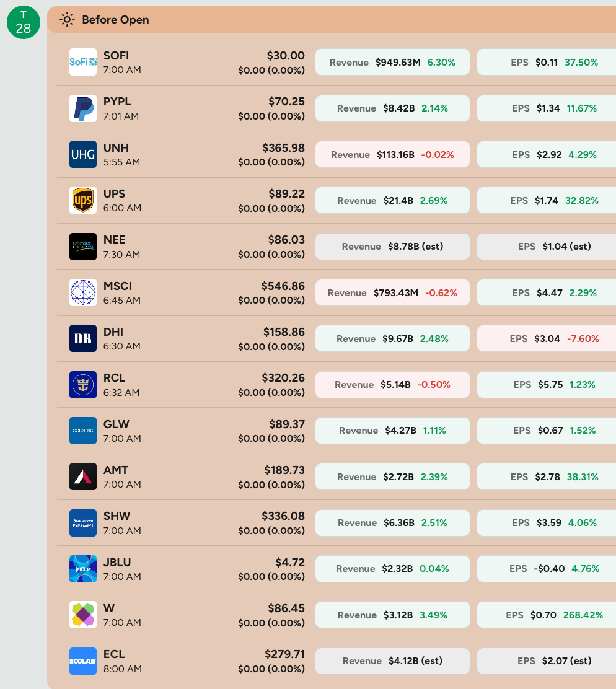Click the sun icon beside Before Open

tap(67, 20)
